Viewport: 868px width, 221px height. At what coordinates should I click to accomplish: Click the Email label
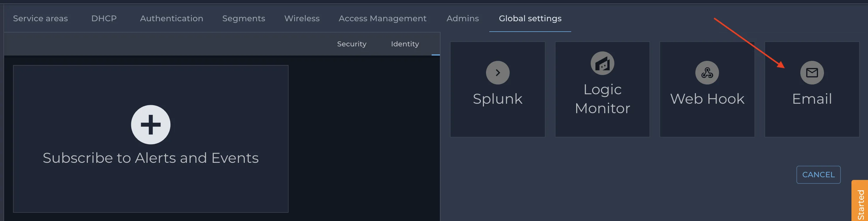pyautogui.click(x=812, y=99)
